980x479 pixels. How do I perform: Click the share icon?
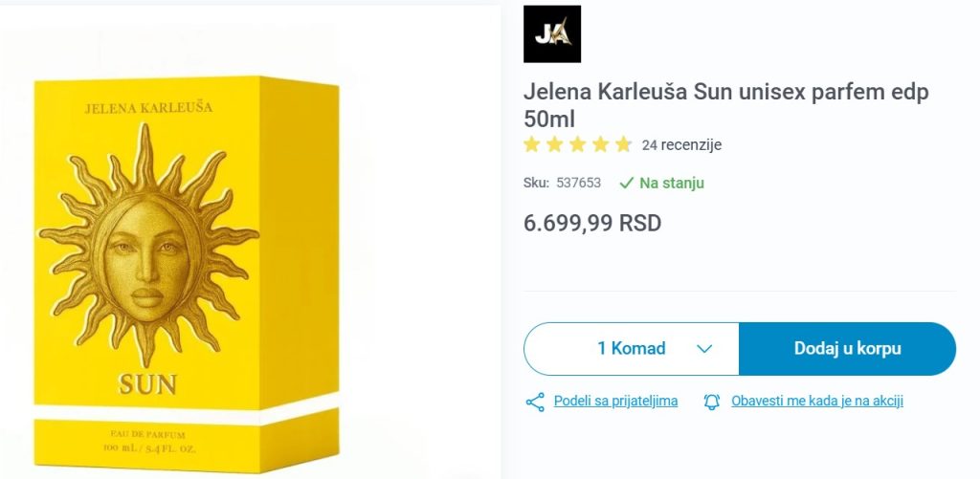(x=535, y=402)
